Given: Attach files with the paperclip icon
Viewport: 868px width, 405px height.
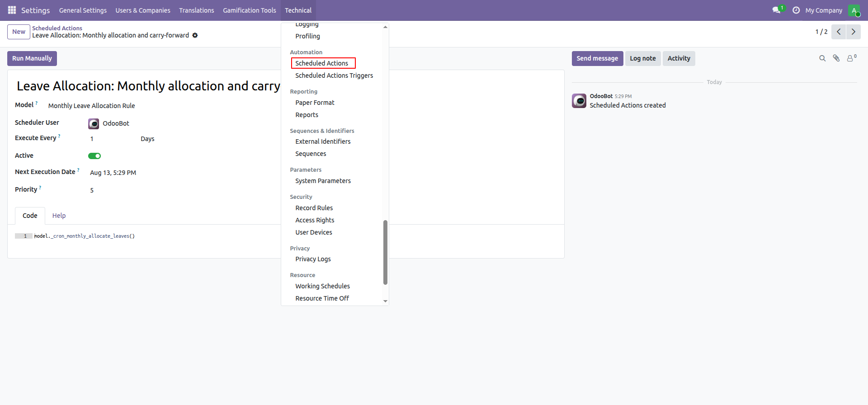Looking at the screenshot, I should click(x=836, y=58).
